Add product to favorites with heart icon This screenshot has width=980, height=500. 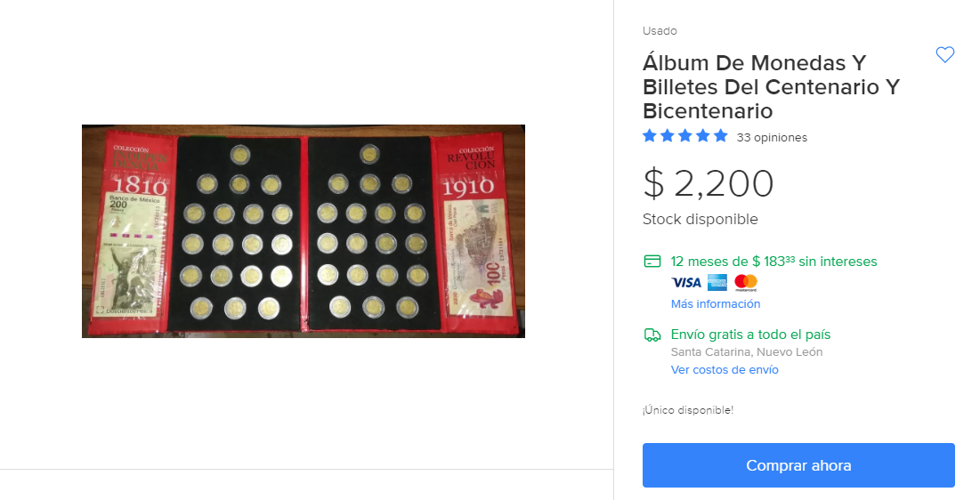click(x=944, y=55)
